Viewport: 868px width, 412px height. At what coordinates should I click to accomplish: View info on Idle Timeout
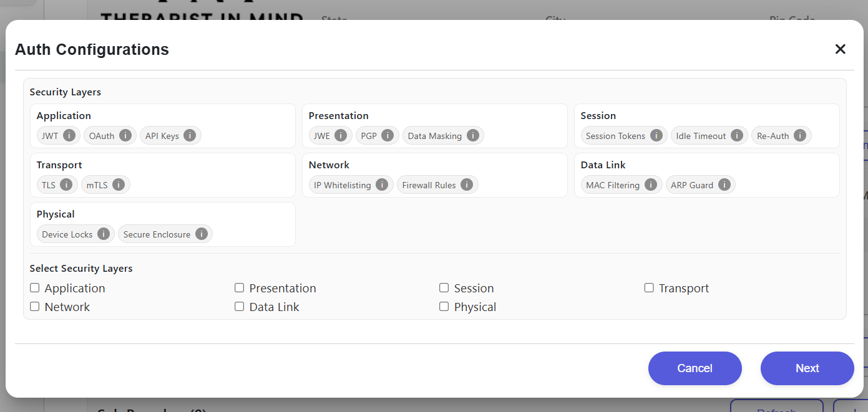tap(737, 135)
